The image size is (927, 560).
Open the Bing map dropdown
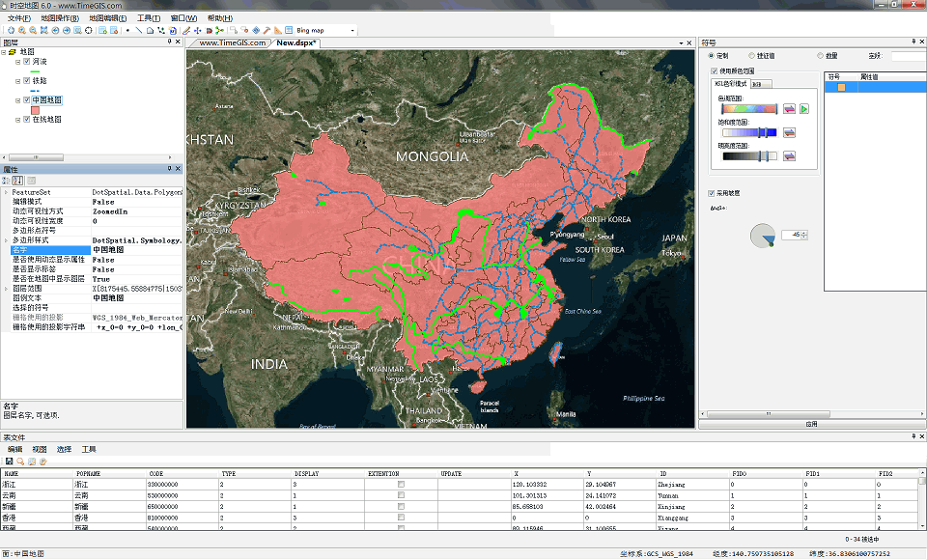point(353,31)
